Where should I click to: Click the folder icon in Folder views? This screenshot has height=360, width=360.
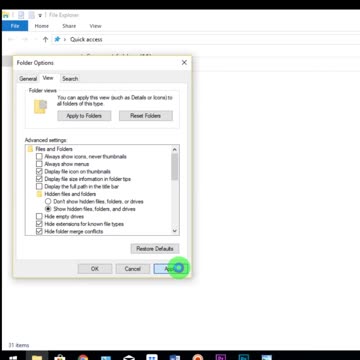tap(40, 107)
